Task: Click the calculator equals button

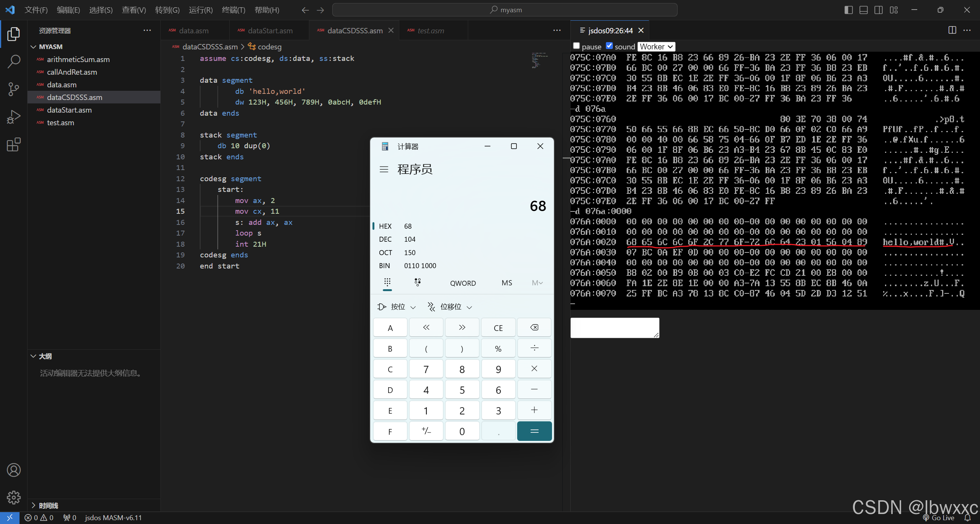Action: [534, 431]
